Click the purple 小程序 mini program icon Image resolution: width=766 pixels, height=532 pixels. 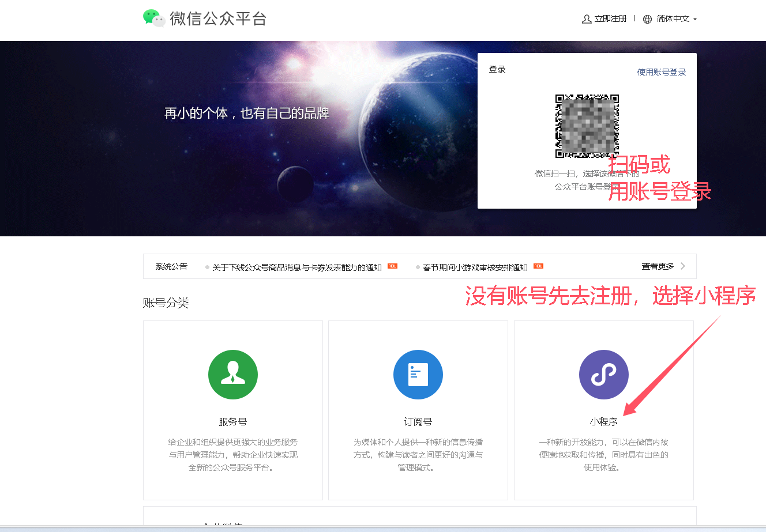[x=604, y=375]
